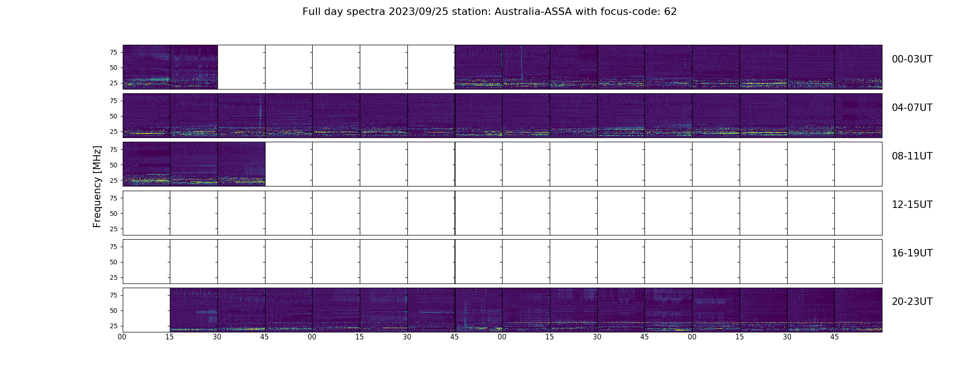Select the '08-11UT' row label
Viewport: 980px width, 373px height.
click(912, 156)
